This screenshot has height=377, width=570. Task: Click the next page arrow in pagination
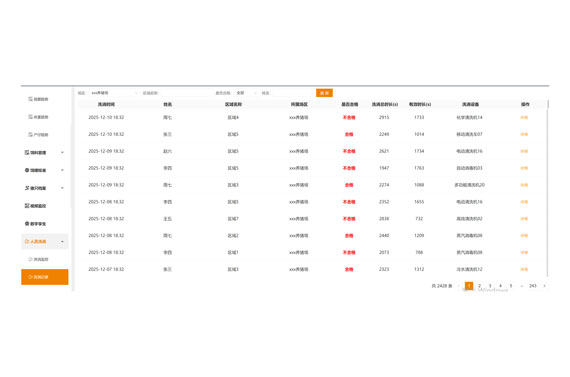[x=544, y=286]
